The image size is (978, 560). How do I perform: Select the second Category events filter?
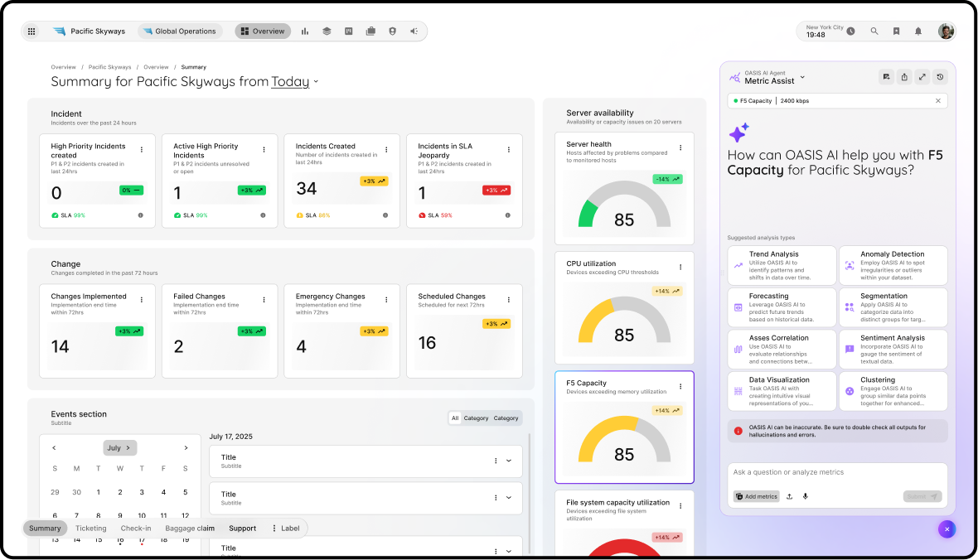tap(506, 418)
